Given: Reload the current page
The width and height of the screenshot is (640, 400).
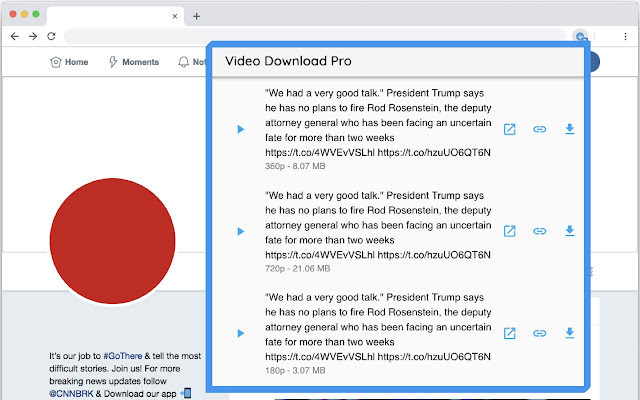Looking at the screenshot, I should tap(51, 36).
